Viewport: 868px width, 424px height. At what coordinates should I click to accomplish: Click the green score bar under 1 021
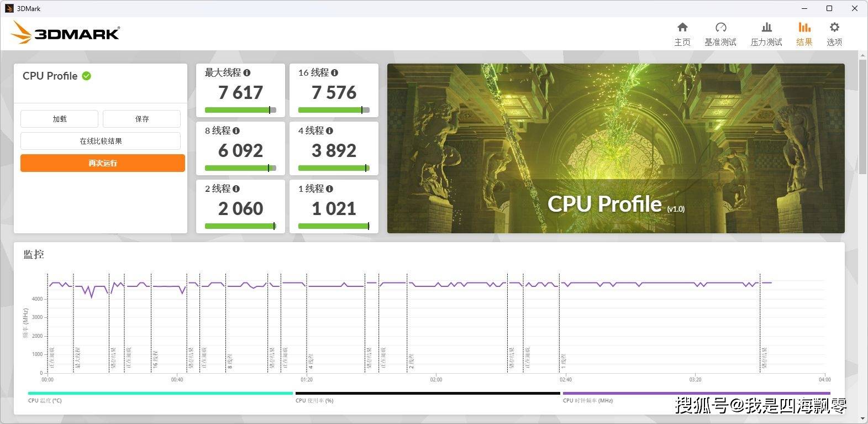tap(334, 226)
